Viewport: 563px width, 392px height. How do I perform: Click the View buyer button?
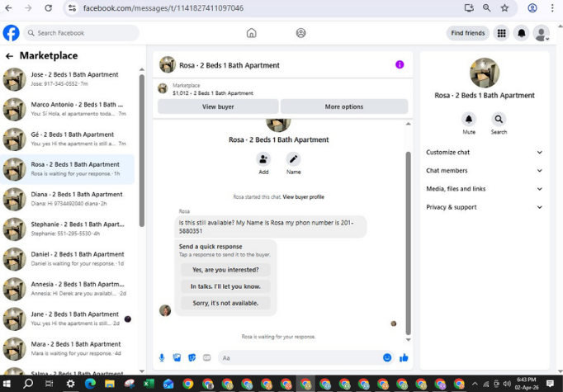(218, 106)
